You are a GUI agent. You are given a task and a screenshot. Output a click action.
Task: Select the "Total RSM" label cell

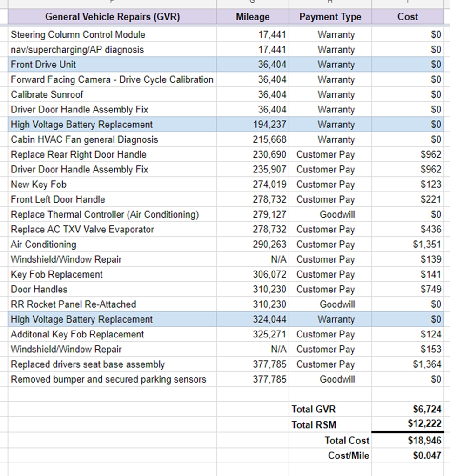pyautogui.click(x=330, y=424)
